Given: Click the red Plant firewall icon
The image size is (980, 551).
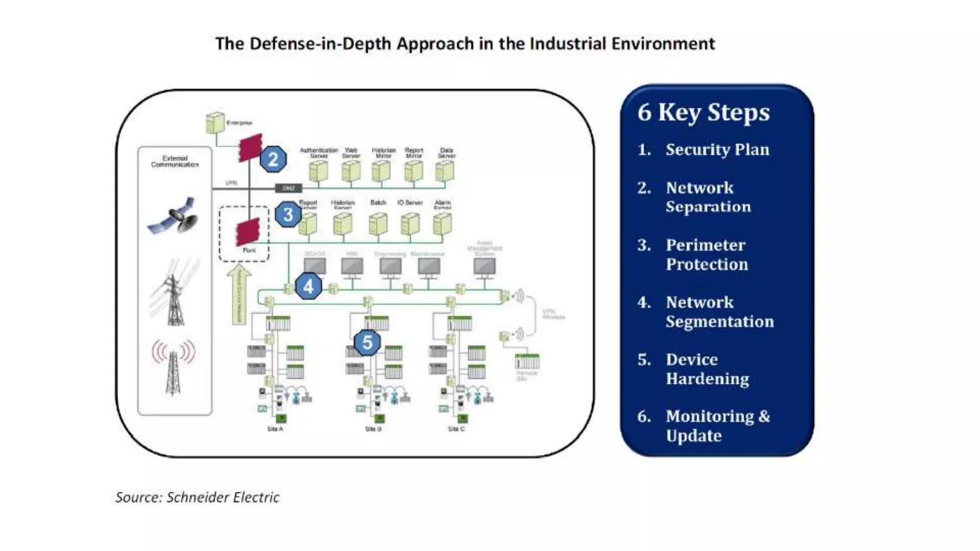Looking at the screenshot, I should pos(248,231).
